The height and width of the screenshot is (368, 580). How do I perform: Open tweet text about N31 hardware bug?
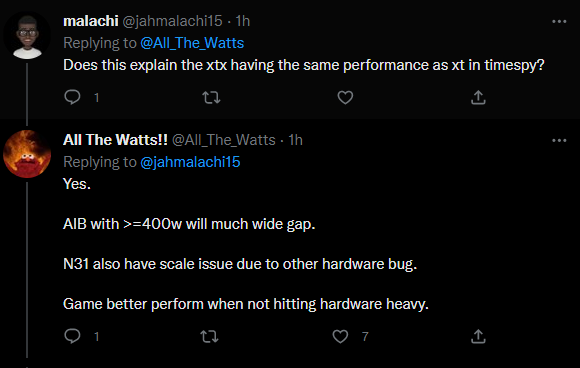click(x=240, y=264)
